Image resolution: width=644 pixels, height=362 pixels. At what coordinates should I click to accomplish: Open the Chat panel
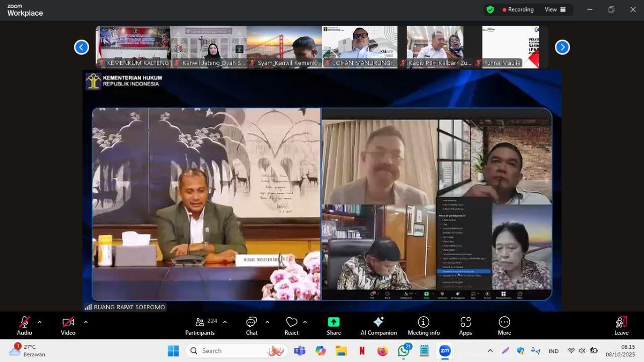pos(252,326)
